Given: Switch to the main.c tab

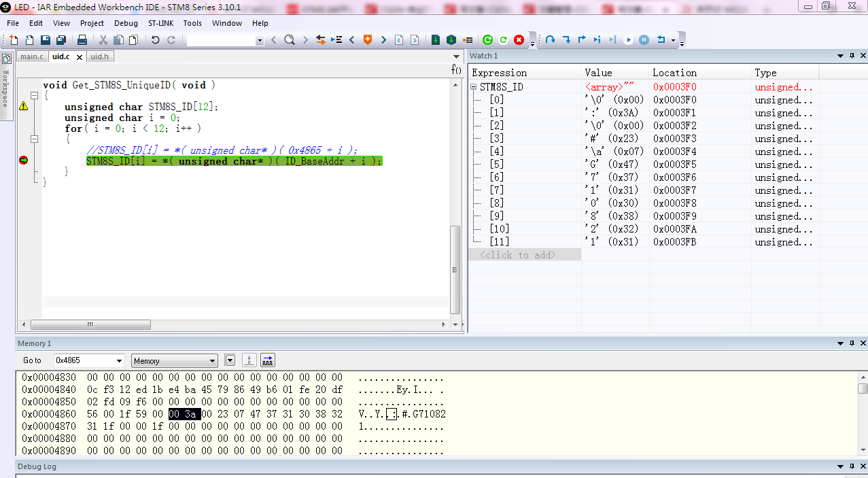Looking at the screenshot, I should point(32,56).
